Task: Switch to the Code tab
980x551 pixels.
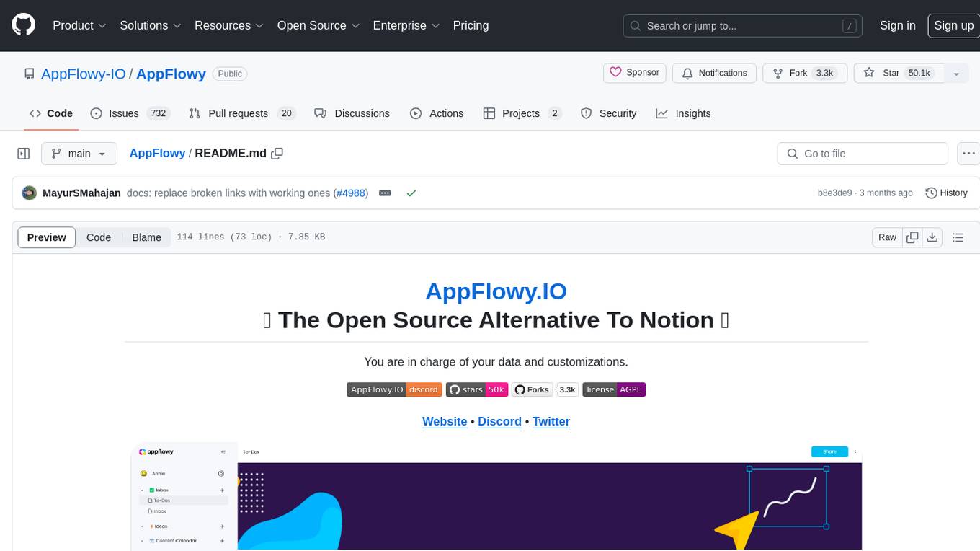Action: 51,113
